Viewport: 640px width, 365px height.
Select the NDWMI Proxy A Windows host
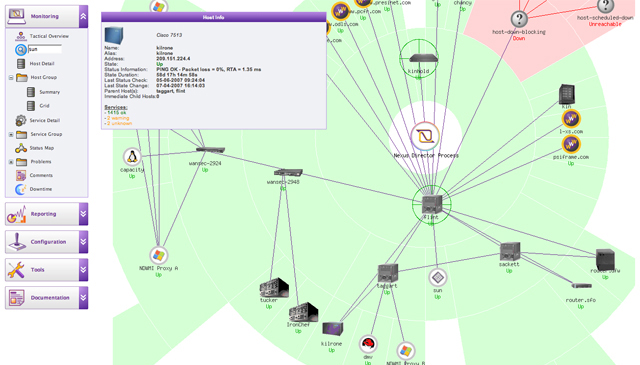tap(158, 256)
